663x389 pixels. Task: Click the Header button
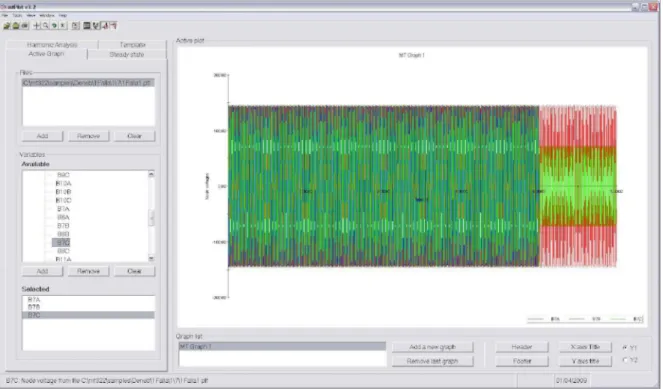pos(522,347)
